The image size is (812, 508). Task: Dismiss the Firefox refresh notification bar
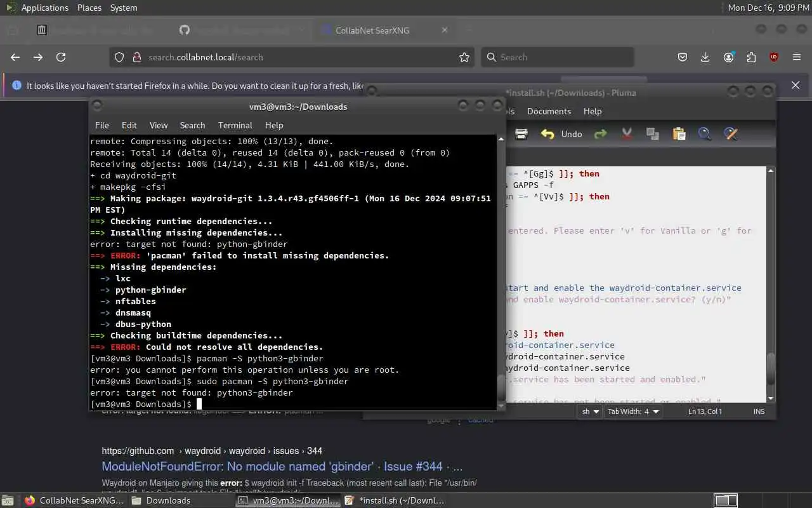pyautogui.click(x=796, y=85)
